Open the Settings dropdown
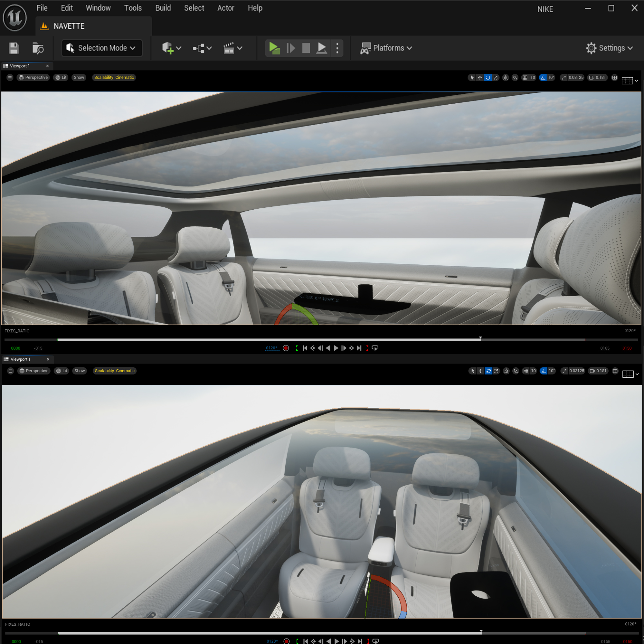Viewport: 644px width, 644px height. 609,48
